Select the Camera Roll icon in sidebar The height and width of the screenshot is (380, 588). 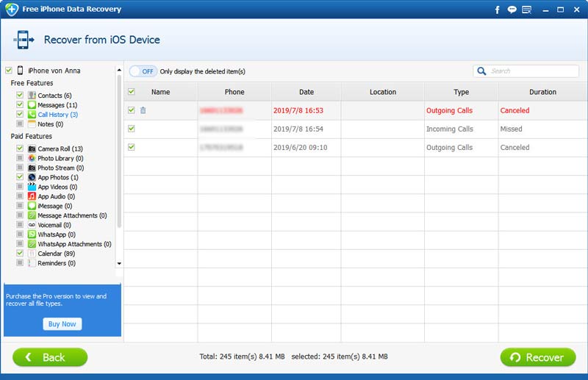tap(32, 148)
